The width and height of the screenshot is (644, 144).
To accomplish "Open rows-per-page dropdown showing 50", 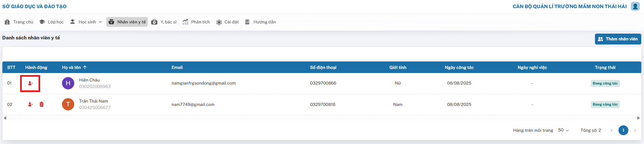I will (x=563, y=130).
